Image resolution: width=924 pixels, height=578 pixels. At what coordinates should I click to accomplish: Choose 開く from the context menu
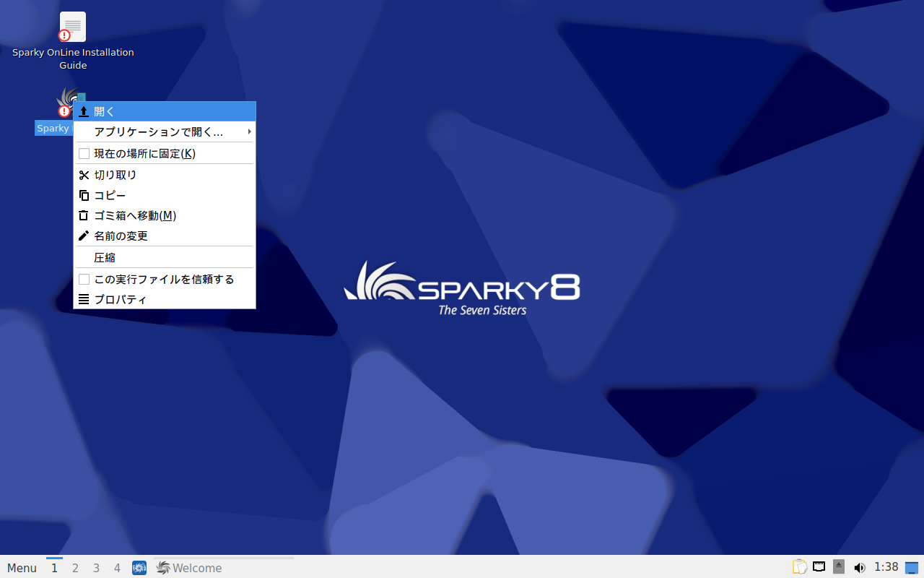(165, 111)
